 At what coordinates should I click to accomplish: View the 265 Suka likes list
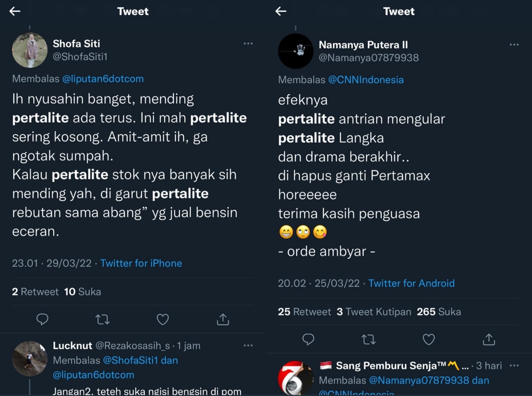pyautogui.click(x=439, y=312)
